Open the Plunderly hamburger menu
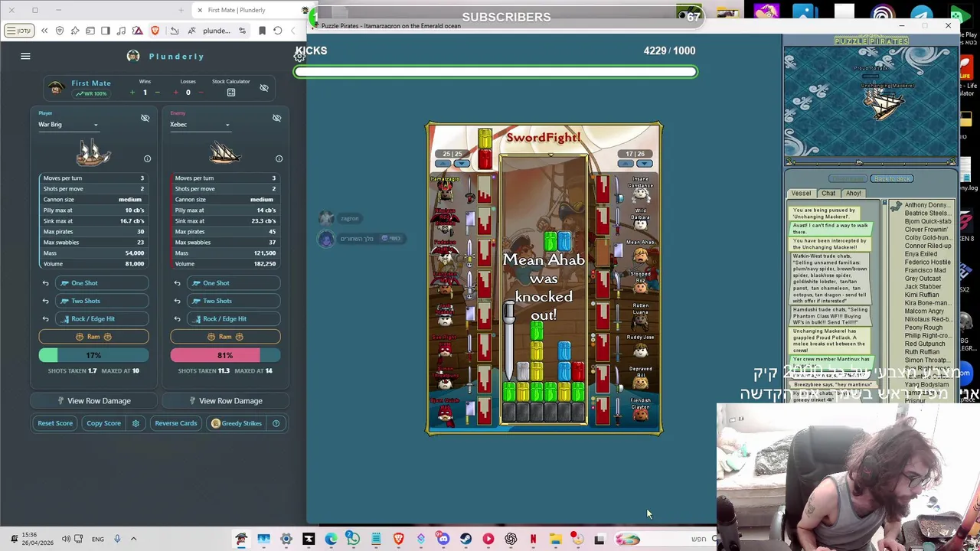Image resolution: width=980 pixels, height=551 pixels. coord(25,56)
